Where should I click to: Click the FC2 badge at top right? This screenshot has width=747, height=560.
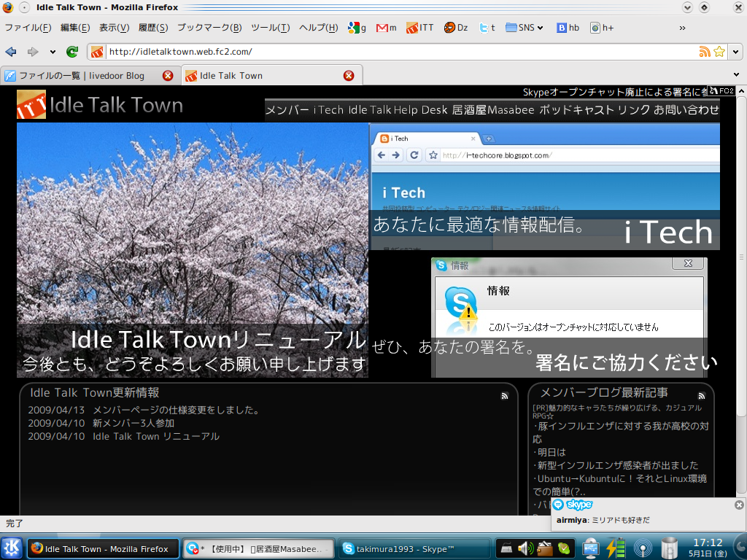click(x=721, y=90)
